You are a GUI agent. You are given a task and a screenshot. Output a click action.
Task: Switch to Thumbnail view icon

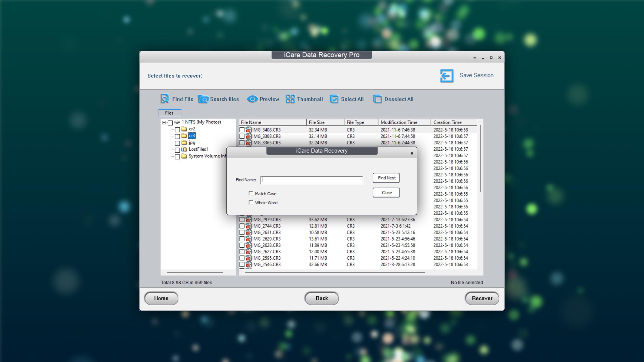click(x=290, y=99)
